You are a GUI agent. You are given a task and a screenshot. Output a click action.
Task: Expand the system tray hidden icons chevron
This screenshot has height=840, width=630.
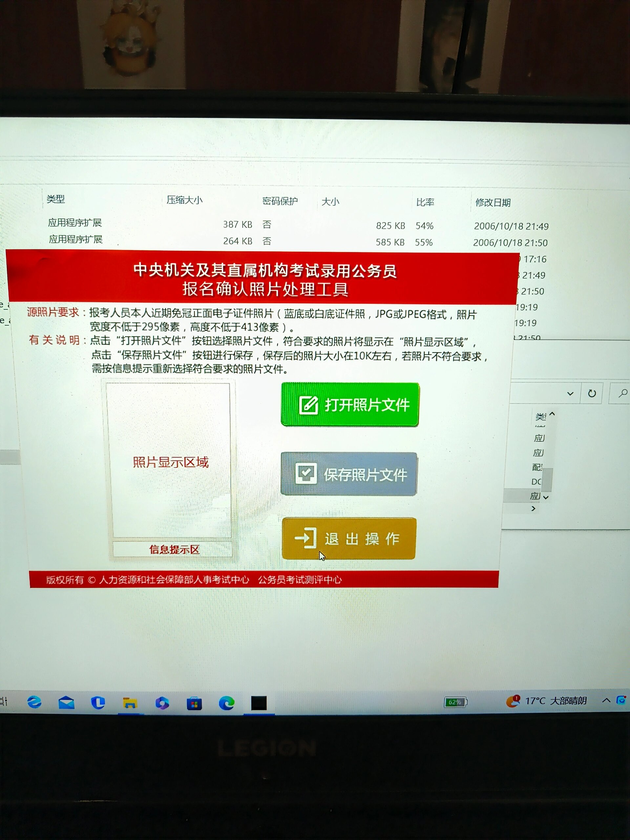(x=606, y=700)
